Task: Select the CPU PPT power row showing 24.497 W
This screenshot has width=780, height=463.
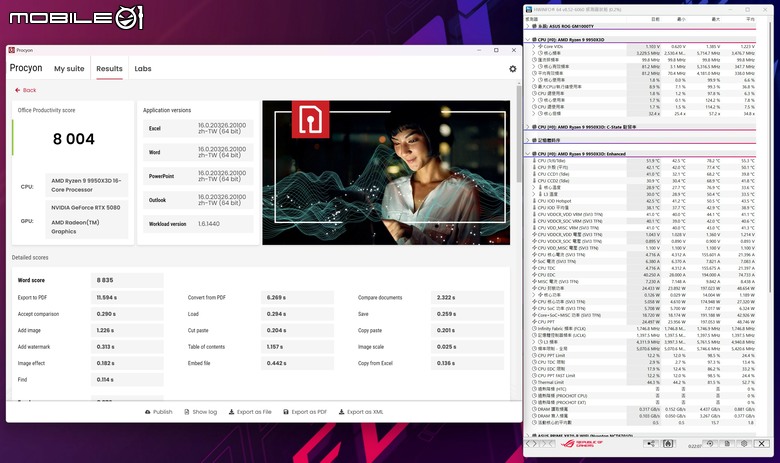Action: pyautogui.click(x=643, y=322)
